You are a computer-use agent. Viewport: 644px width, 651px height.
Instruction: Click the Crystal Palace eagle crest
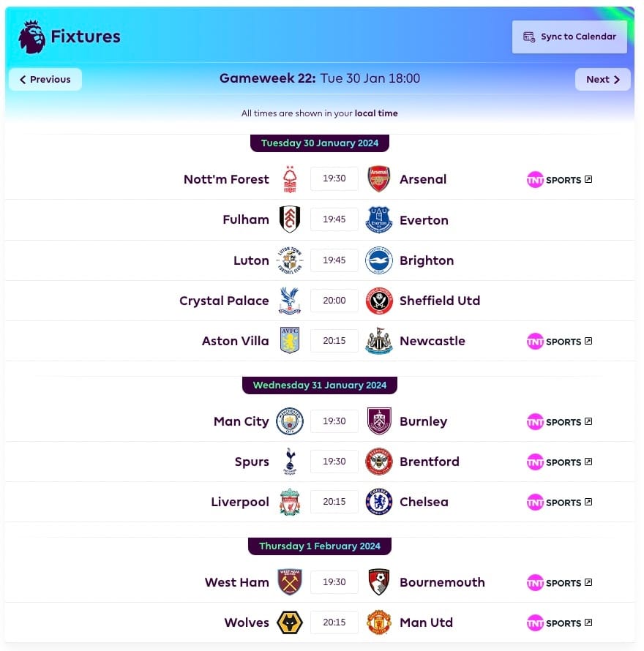point(290,301)
